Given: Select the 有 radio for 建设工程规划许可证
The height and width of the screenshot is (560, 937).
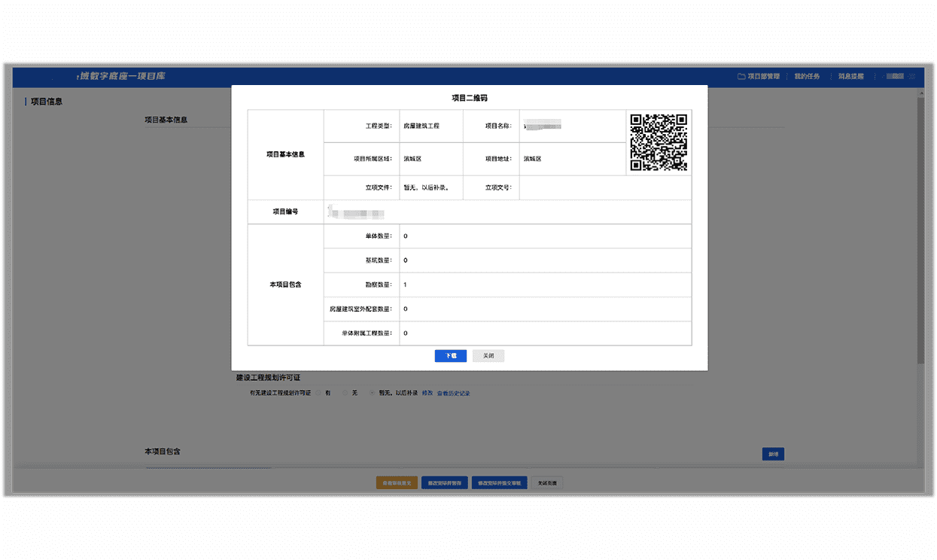Looking at the screenshot, I should [319, 393].
